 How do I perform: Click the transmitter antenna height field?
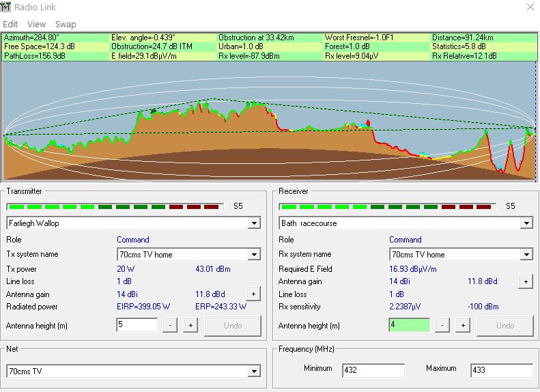(137, 325)
